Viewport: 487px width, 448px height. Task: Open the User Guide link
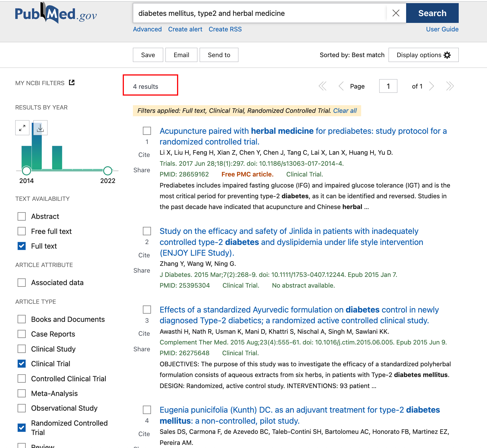(x=442, y=29)
